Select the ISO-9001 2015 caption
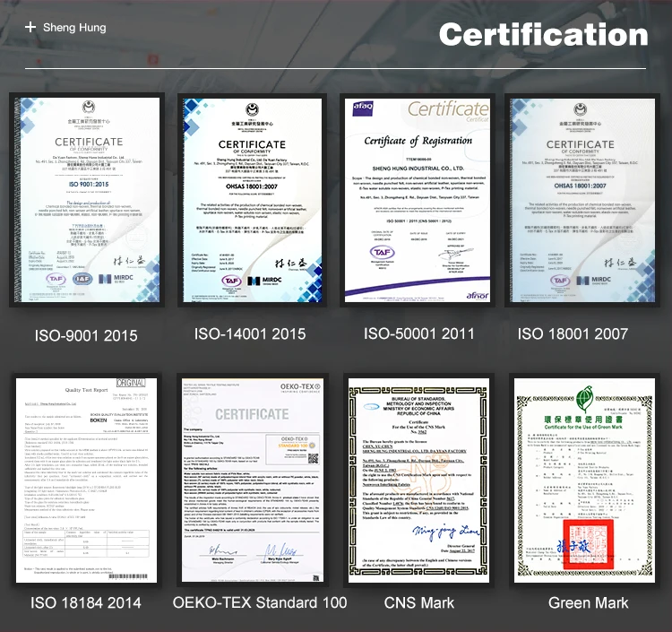Image resolution: width=672 pixels, height=632 pixels. [x=86, y=335]
